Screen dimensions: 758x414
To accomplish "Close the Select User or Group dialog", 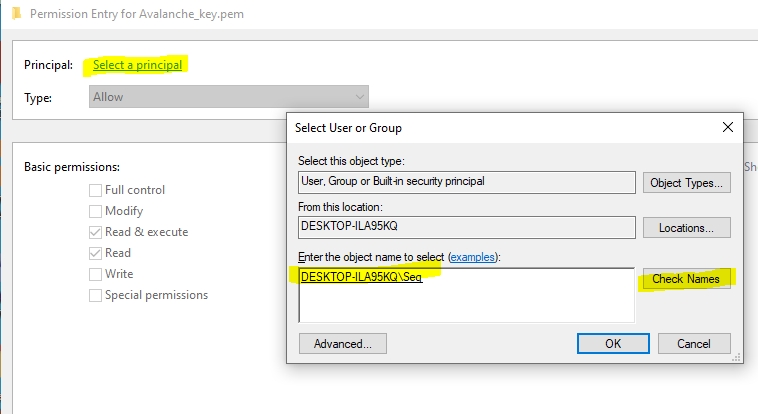I will coord(727,127).
